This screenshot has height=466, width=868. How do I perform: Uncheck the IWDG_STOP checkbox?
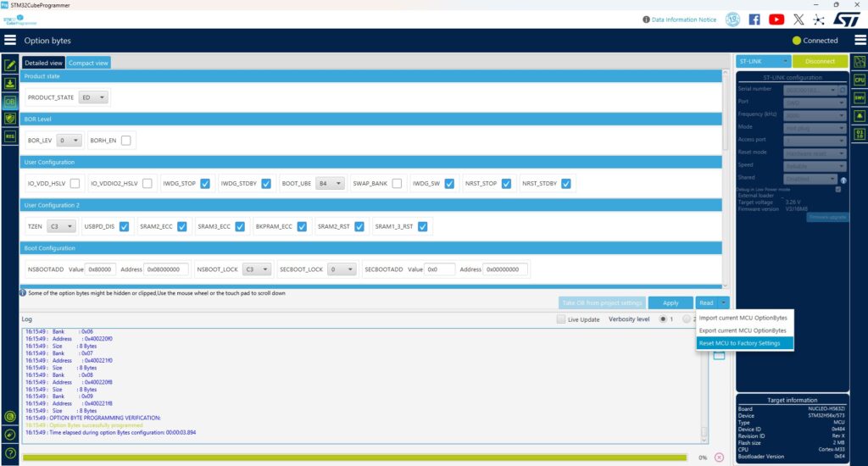coord(205,183)
